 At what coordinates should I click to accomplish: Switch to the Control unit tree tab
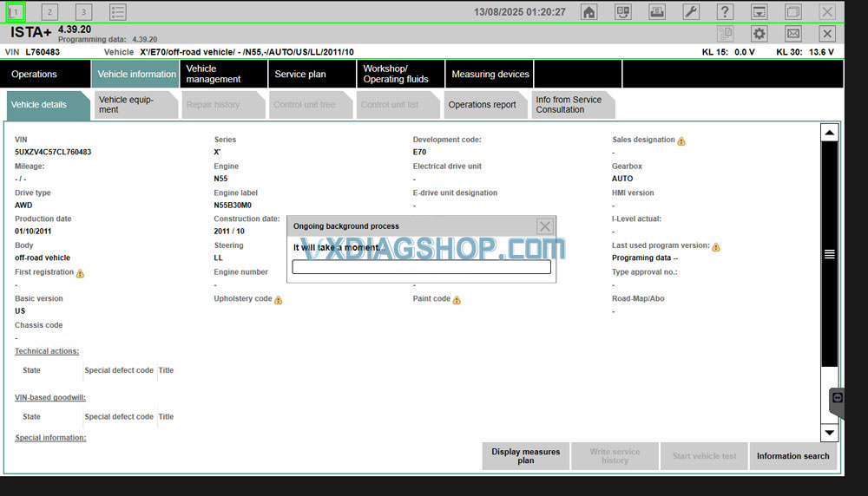(309, 105)
